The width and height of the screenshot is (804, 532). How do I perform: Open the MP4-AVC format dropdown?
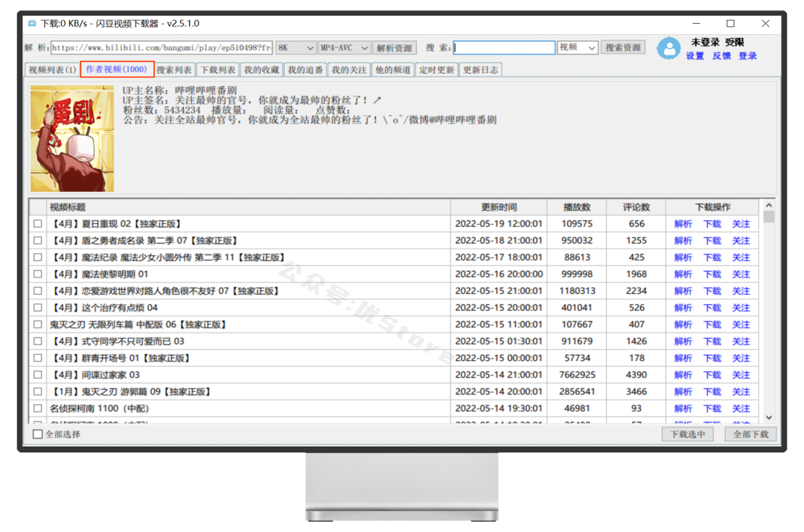coord(343,48)
